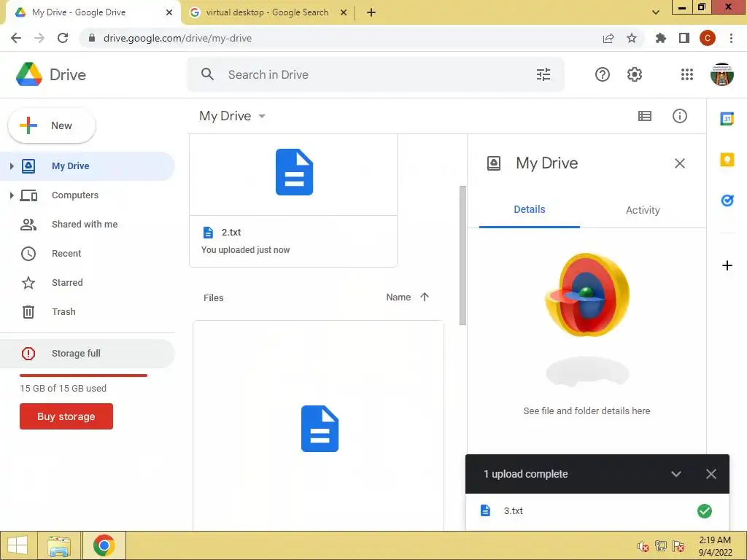Viewport: 747px width, 560px height.
Task: Click the site lock icon
Action: (x=92, y=38)
